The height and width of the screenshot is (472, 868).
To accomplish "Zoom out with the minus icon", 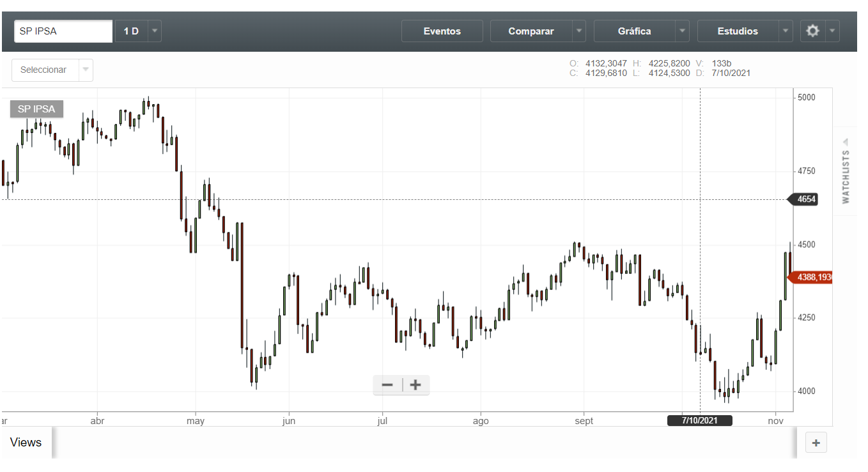I will (387, 384).
